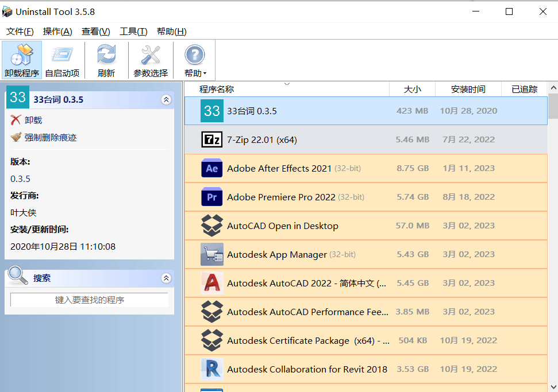The width and height of the screenshot is (558, 392).
Task: Click the search field 键入要查找的程序
Action: 89,300
